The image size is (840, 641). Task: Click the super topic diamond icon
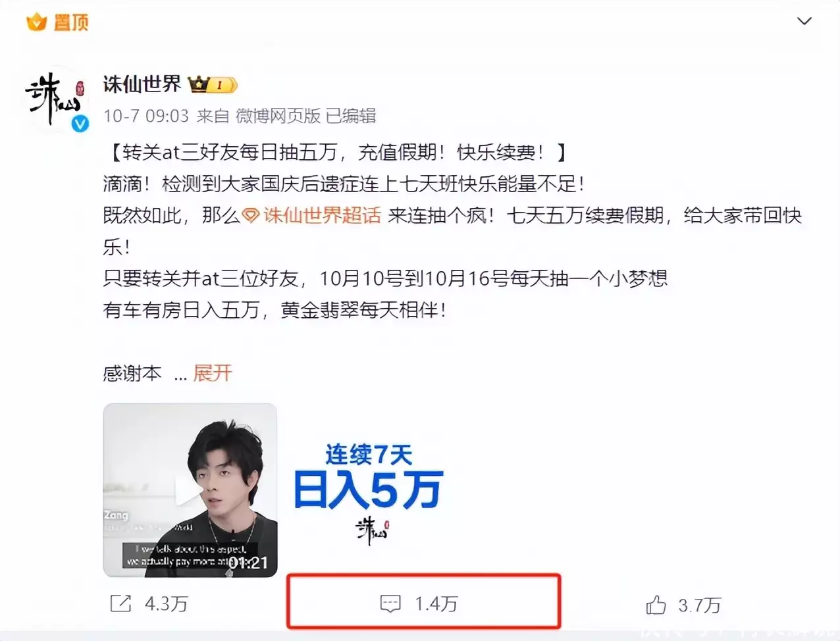pos(251,216)
